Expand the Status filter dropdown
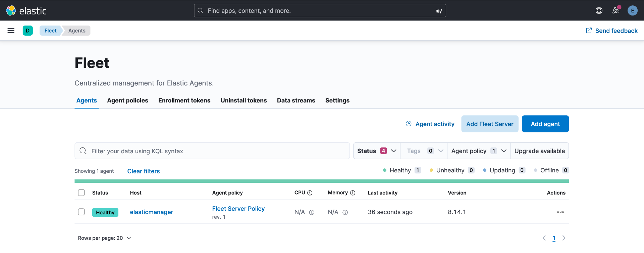This screenshot has width=644, height=253. [377, 151]
